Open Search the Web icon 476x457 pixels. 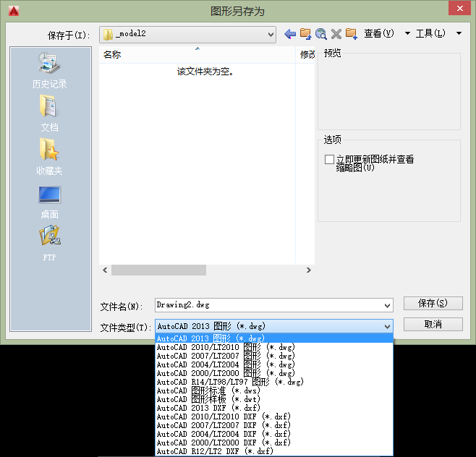pyautogui.click(x=321, y=34)
